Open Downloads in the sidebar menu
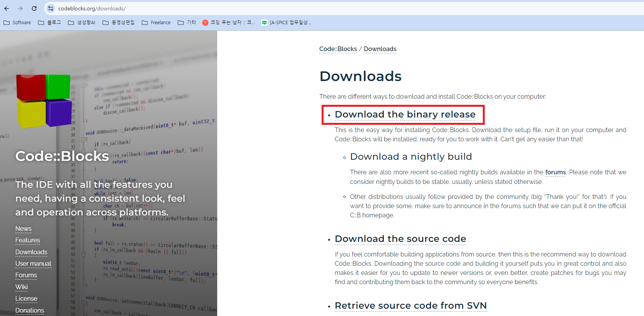The width and height of the screenshot is (644, 316). pyautogui.click(x=31, y=252)
